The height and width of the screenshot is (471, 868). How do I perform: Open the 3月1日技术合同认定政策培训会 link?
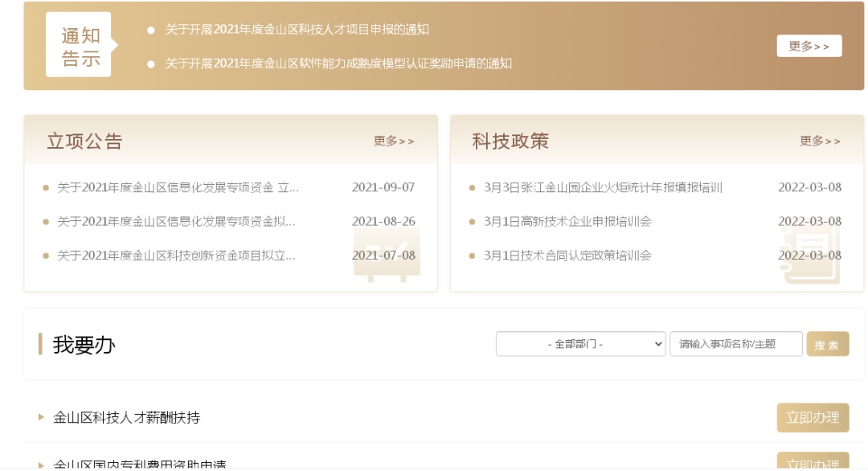click(567, 256)
